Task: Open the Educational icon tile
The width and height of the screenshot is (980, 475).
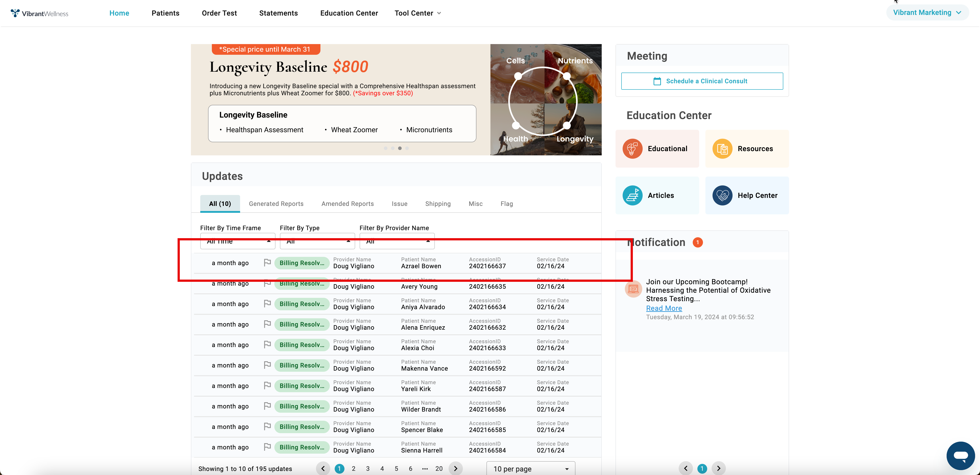Action: (x=632, y=148)
